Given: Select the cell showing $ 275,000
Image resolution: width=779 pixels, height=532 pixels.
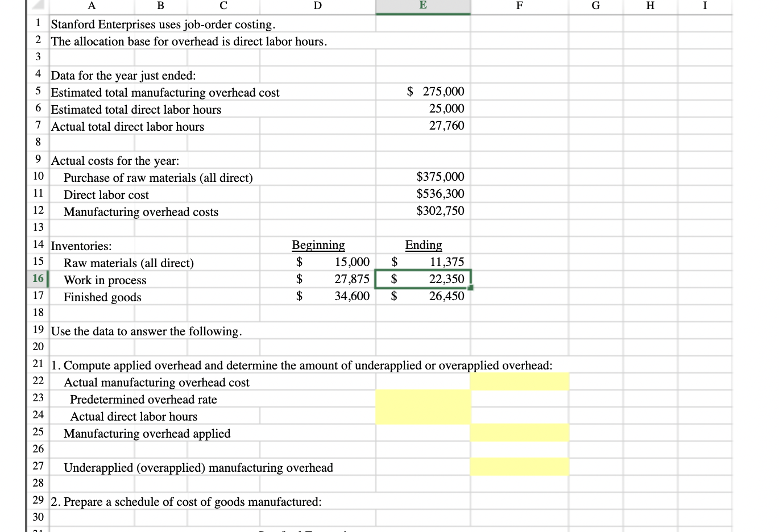Looking at the screenshot, I should click(x=422, y=91).
